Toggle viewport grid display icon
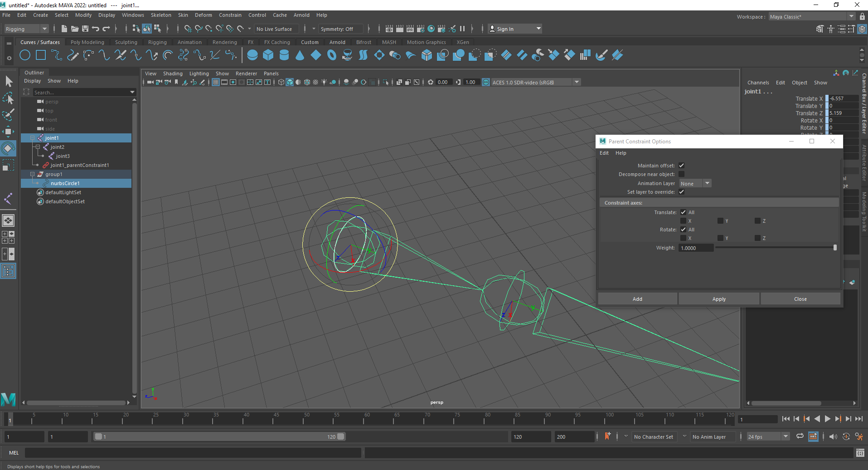The image size is (868, 470). 216,82
